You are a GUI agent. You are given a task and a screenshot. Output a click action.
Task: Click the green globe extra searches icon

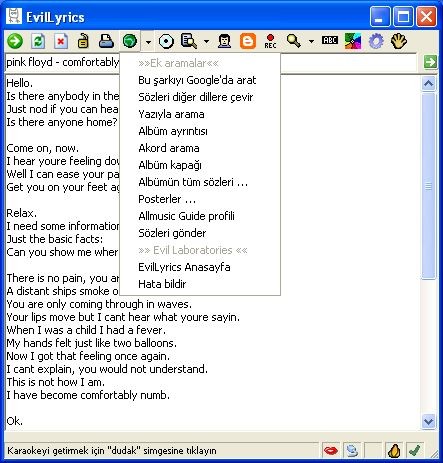(x=130, y=41)
